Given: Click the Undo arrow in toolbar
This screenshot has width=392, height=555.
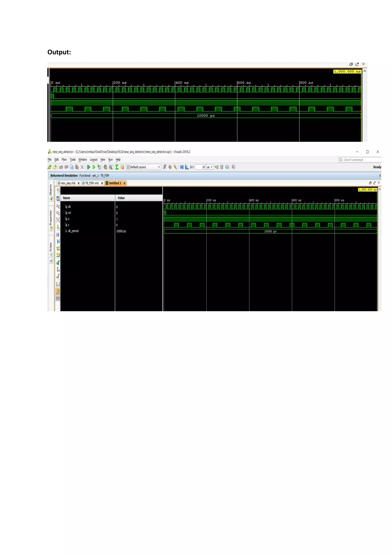Looking at the screenshot, I should (x=61, y=167).
